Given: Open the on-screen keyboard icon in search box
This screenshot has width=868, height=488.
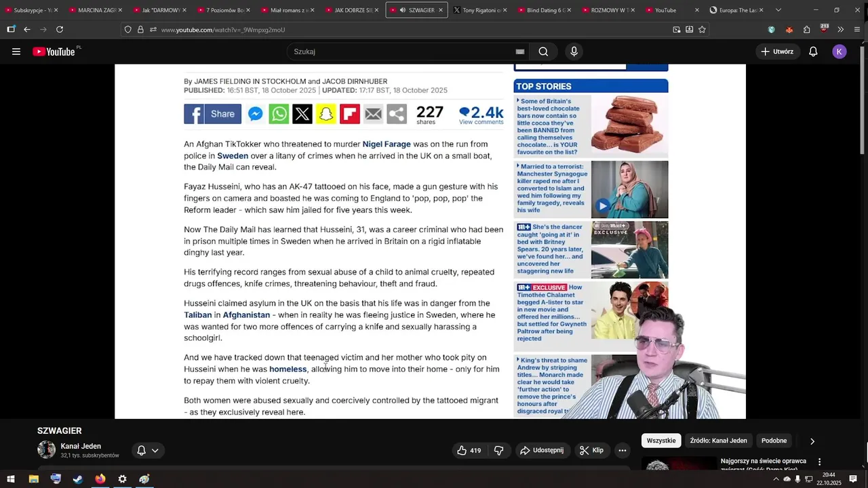Looking at the screenshot, I should 520,52.
